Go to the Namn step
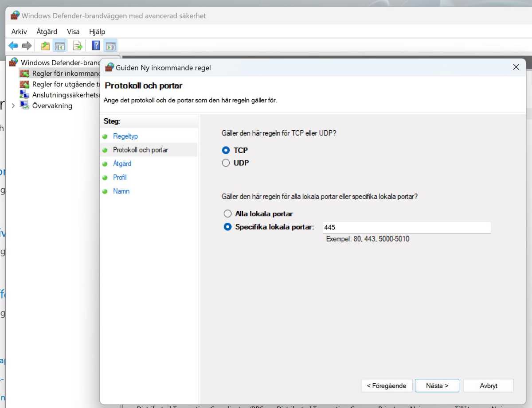This screenshot has width=532, height=408. click(x=121, y=191)
